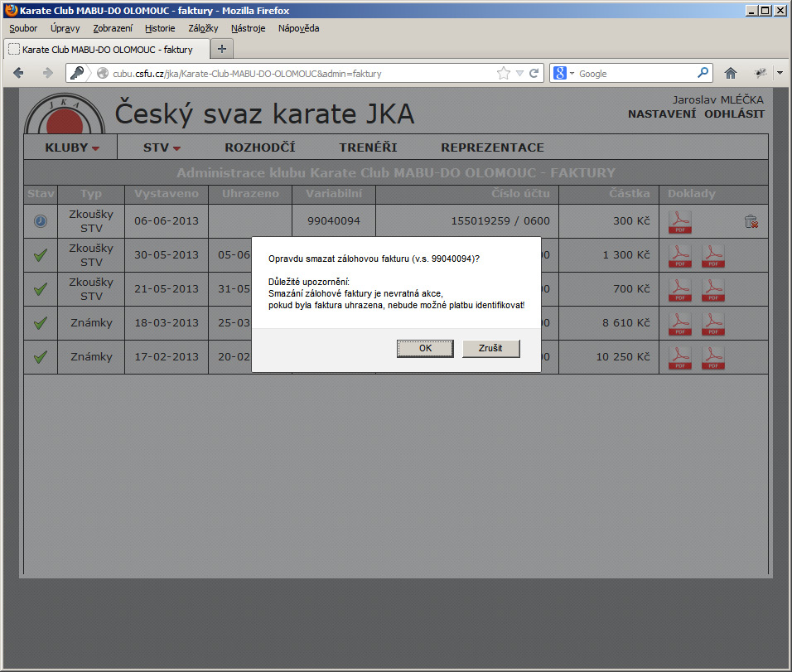This screenshot has height=672, width=792.
Task: Cancel deletion with Zrušit button
Action: coord(490,348)
